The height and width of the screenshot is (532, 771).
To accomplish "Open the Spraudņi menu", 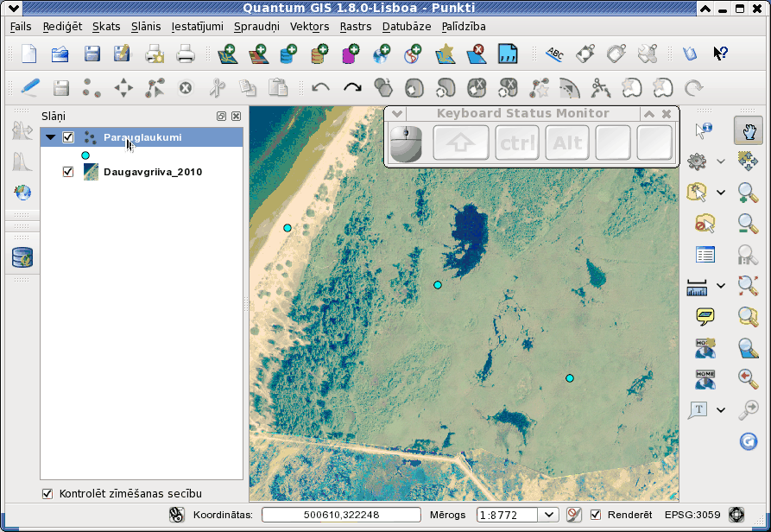I will click(x=256, y=27).
